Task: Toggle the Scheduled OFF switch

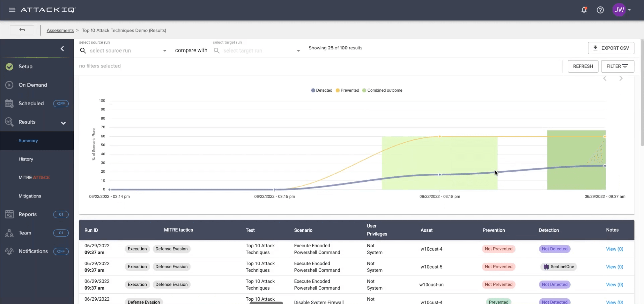Action: point(61,104)
